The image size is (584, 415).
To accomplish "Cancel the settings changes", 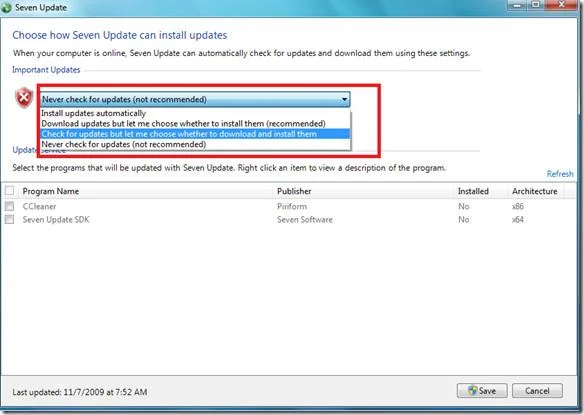I will coord(537,391).
